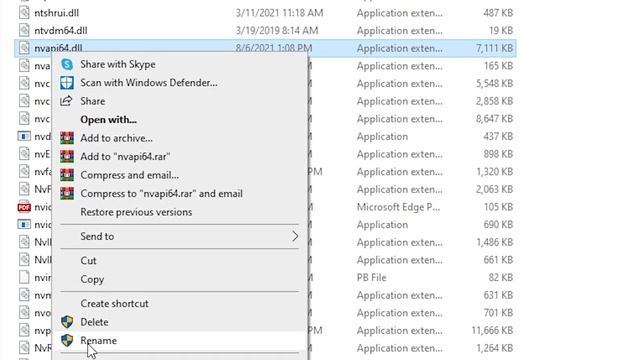Screen dimensions: 640x360
Task: Select Delete from the context menu
Action: pos(94,322)
